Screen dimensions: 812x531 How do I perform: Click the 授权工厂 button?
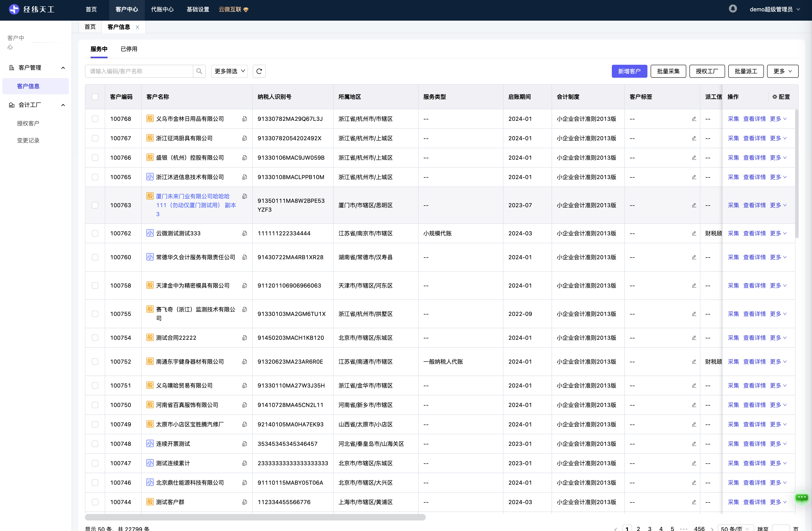(x=707, y=71)
